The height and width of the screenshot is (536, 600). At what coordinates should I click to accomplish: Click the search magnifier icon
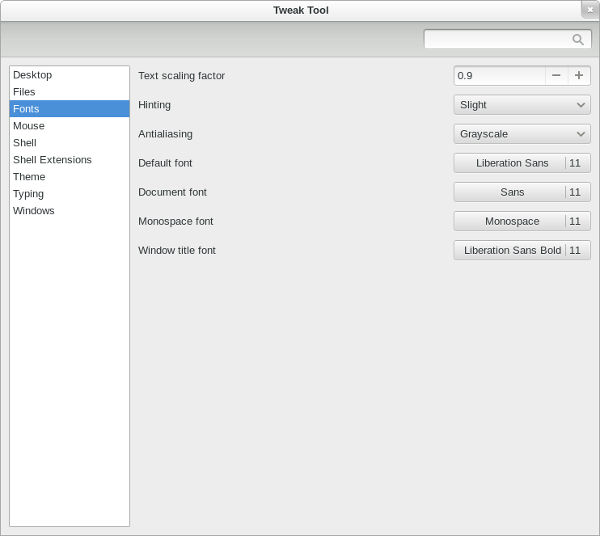(578, 39)
